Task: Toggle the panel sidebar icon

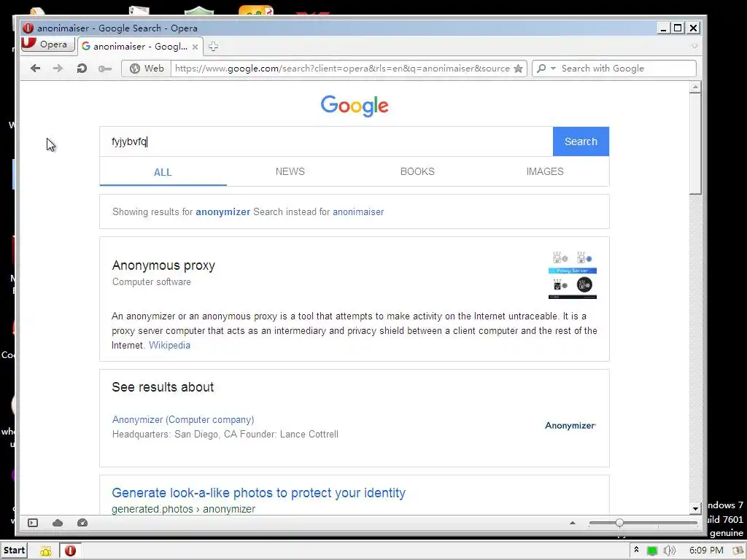Action: (x=32, y=523)
